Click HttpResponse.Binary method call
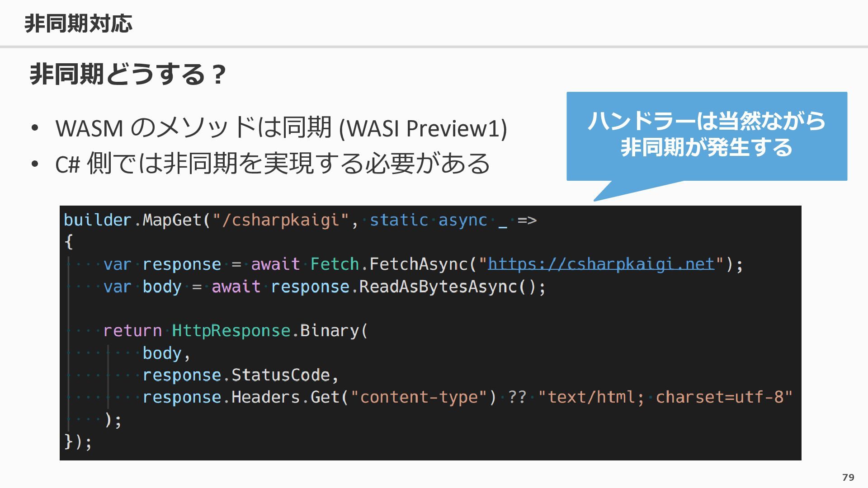This screenshot has height=488, width=868. [265, 330]
